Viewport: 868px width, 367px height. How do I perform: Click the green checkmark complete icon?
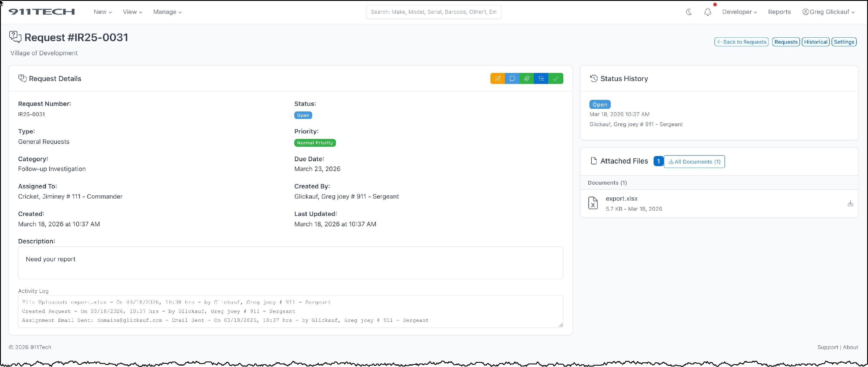click(556, 78)
